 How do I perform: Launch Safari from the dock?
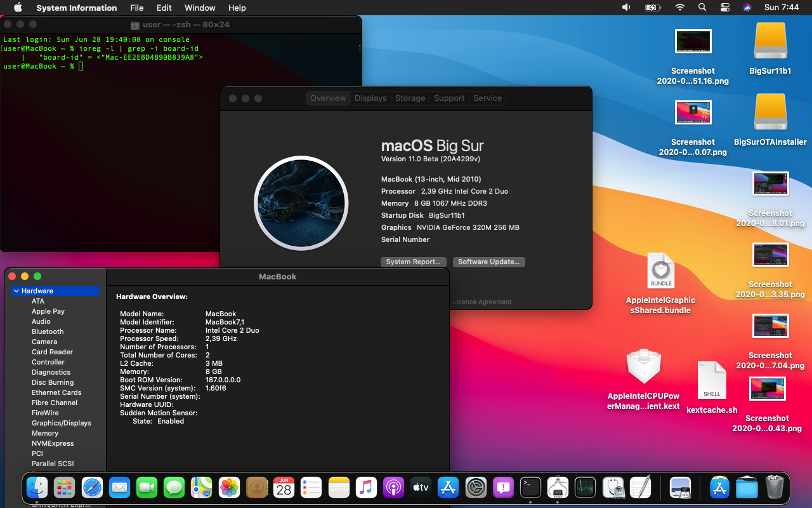(92, 488)
